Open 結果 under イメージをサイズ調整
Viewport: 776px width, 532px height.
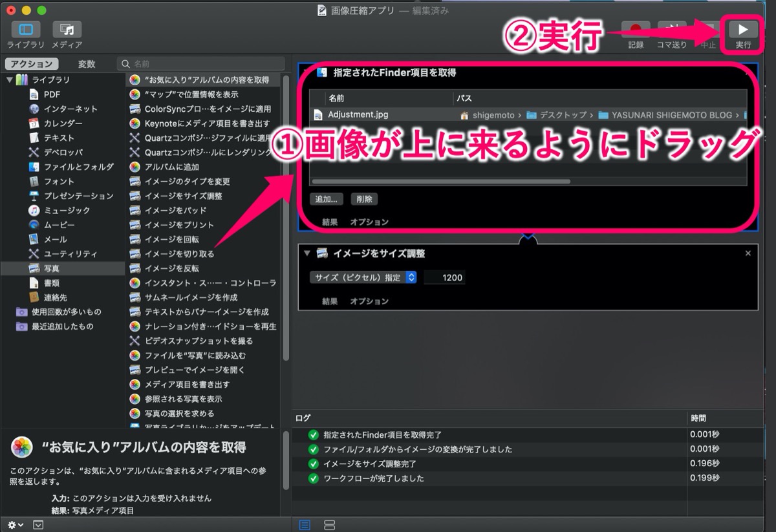click(x=330, y=301)
